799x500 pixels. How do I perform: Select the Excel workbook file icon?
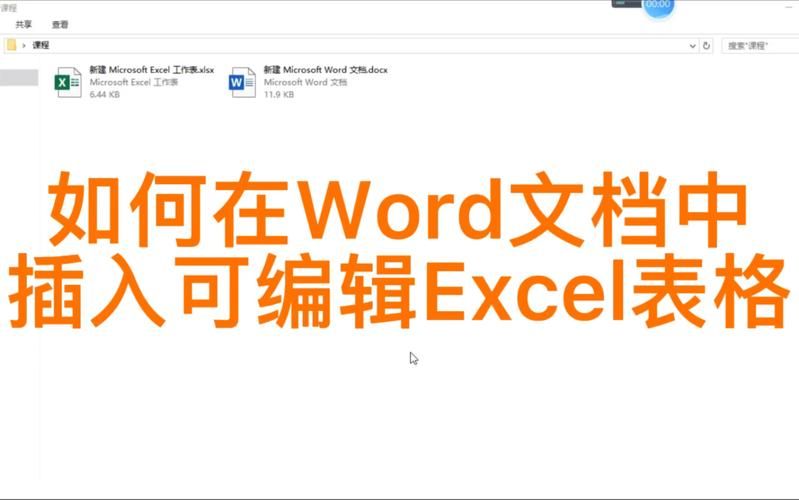click(x=68, y=82)
